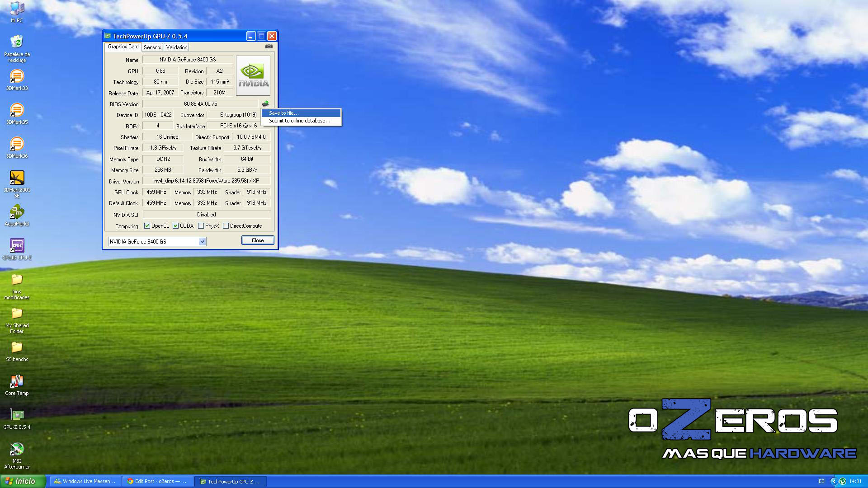868x488 pixels.
Task: Click the Device ID value 10DE - 0422
Action: point(158,115)
